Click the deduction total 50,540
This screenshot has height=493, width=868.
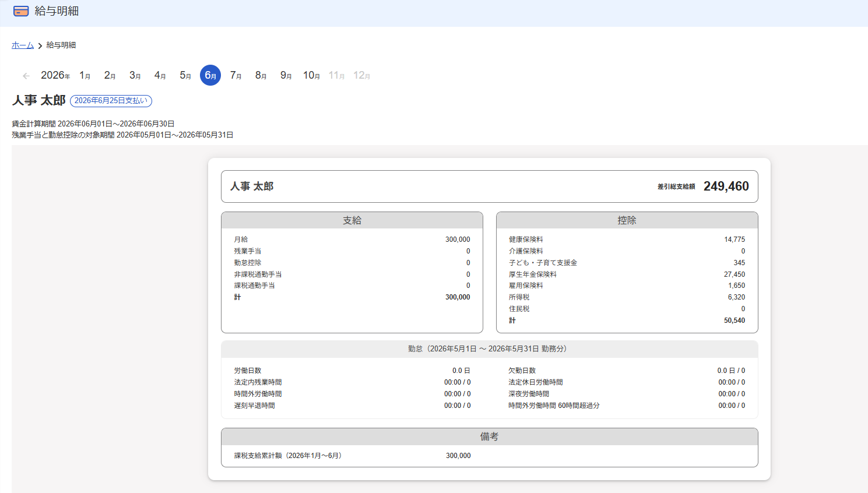point(735,321)
